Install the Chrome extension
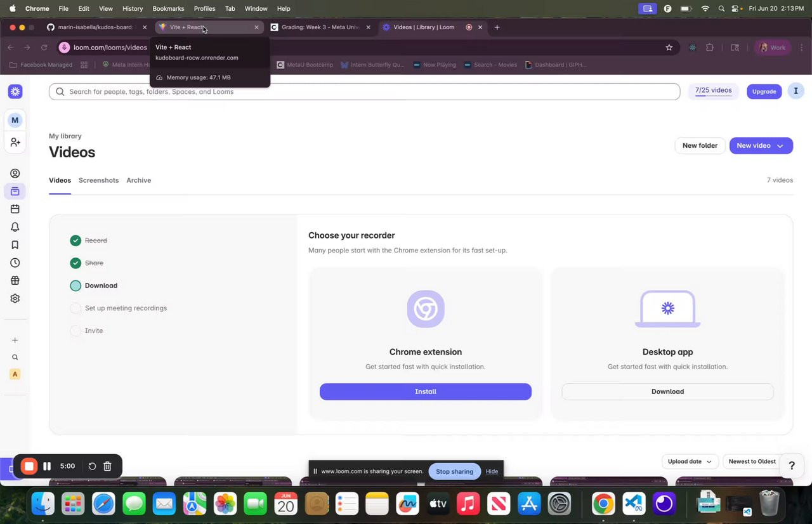 [426, 391]
